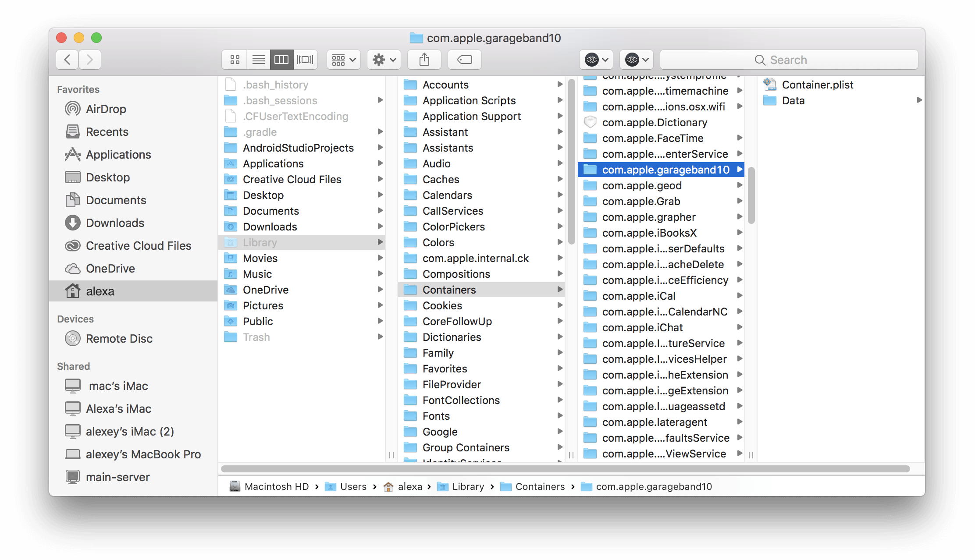This screenshot has height=560, width=975.
Task: Select the Trash folder in home column
Action: (x=302, y=337)
